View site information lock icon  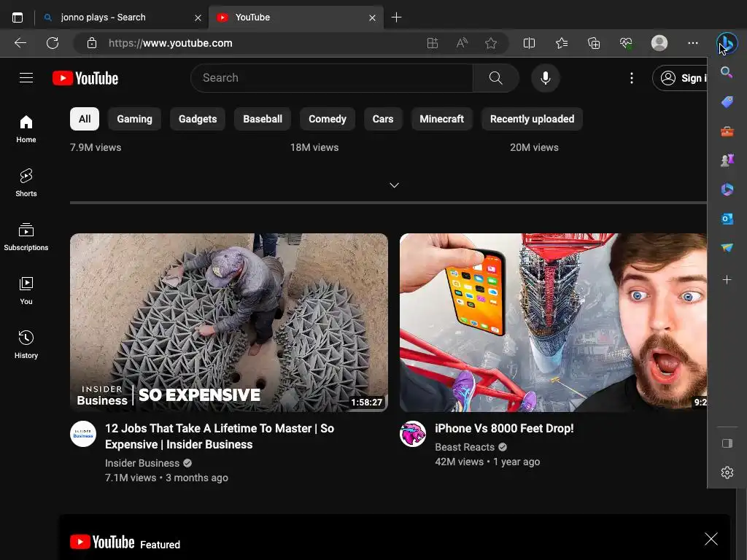click(92, 43)
